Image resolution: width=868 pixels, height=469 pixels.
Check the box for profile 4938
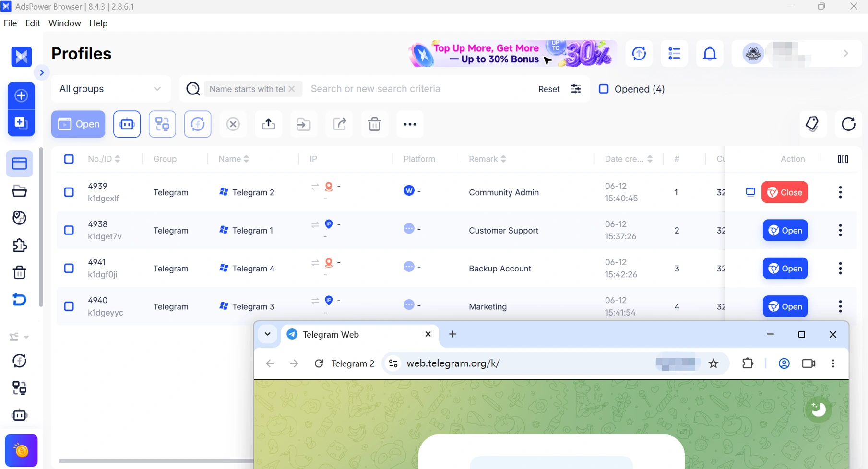point(69,230)
